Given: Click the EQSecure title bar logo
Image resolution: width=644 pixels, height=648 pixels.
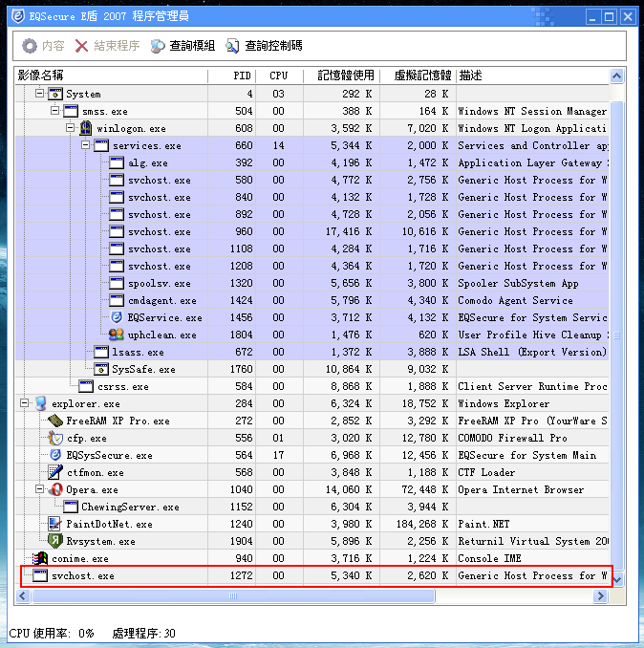Looking at the screenshot, I should click(18, 16).
